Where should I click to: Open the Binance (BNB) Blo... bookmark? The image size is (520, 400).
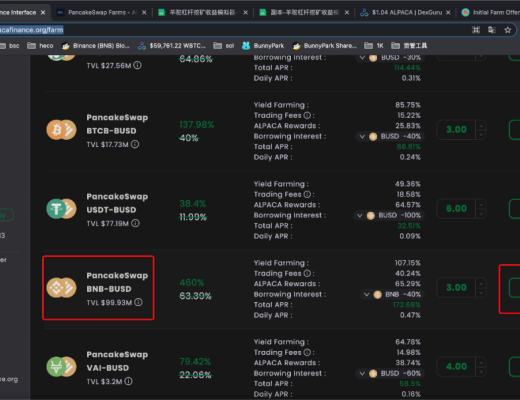tap(96, 46)
